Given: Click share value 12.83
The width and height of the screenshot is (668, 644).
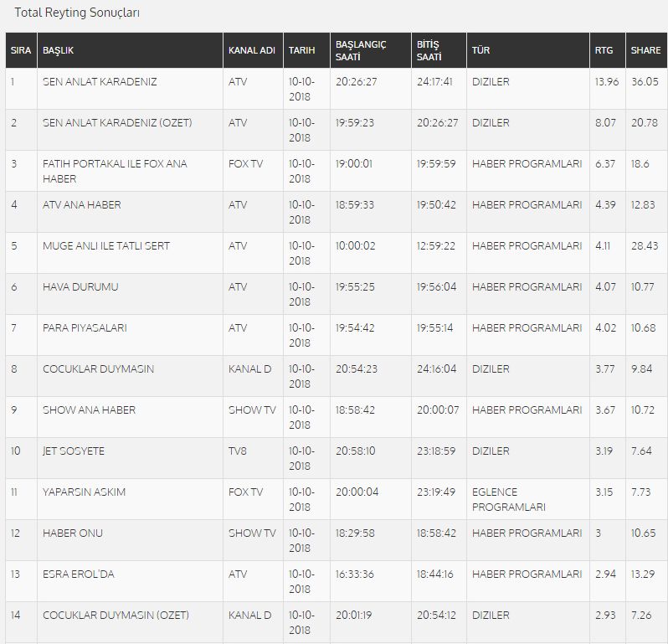Looking at the screenshot, I should click(643, 205).
